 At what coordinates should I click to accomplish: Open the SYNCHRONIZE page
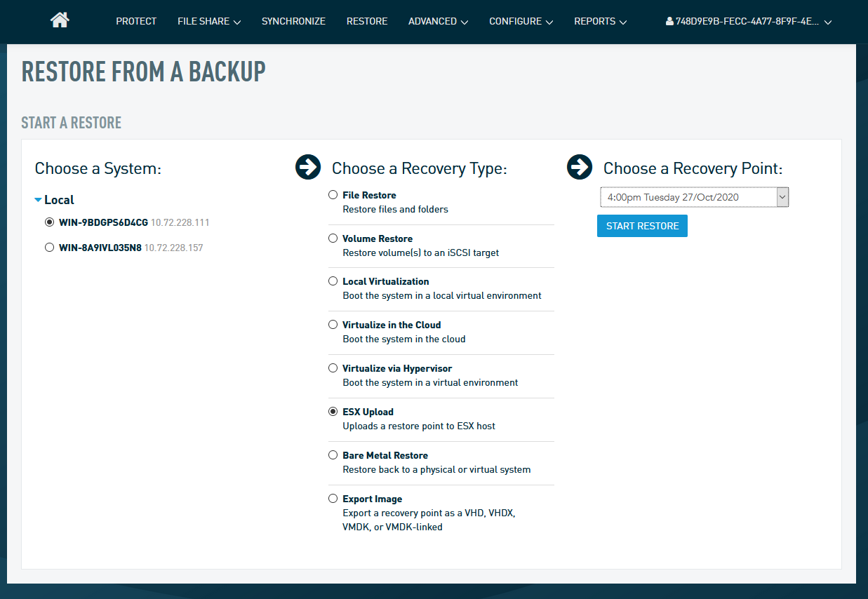point(293,21)
